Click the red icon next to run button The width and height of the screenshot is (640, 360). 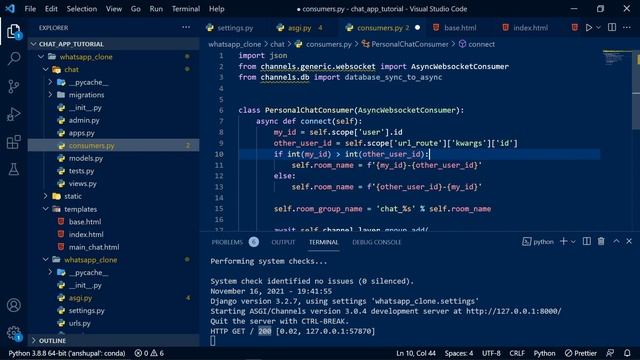point(575,28)
